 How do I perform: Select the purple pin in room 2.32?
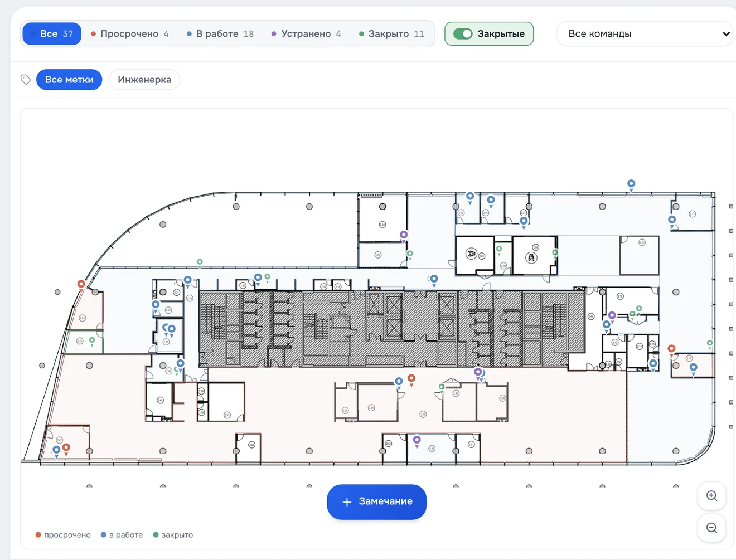(x=417, y=441)
